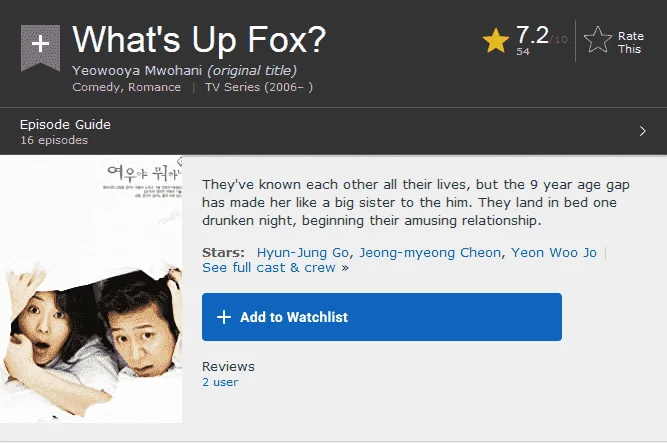The image size is (667, 443).
Task: Open the 2 user reviews link
Action: click(220, 382)
